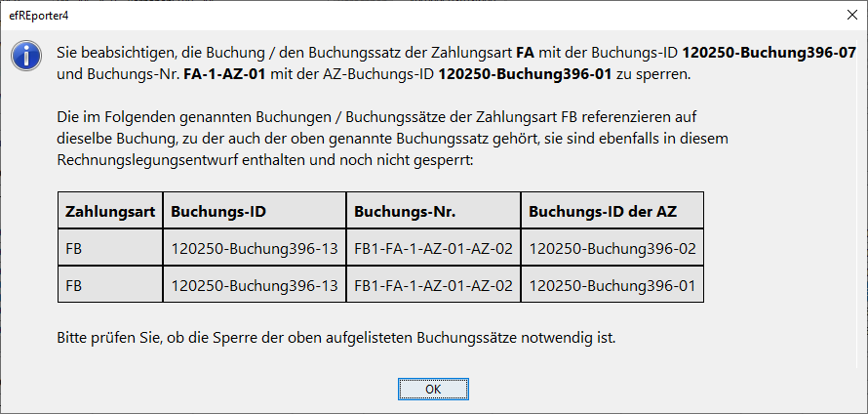Click the blue information icon
868x414 pixels.
tap(26, 55)
